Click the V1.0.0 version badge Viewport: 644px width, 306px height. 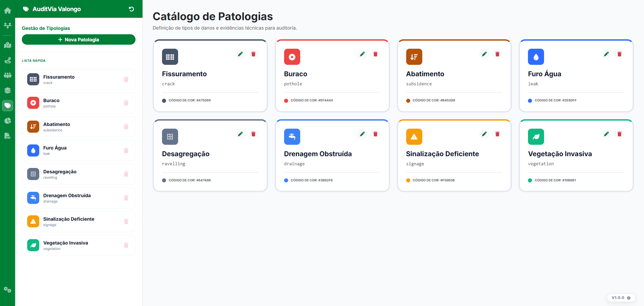tap(621, 298)
